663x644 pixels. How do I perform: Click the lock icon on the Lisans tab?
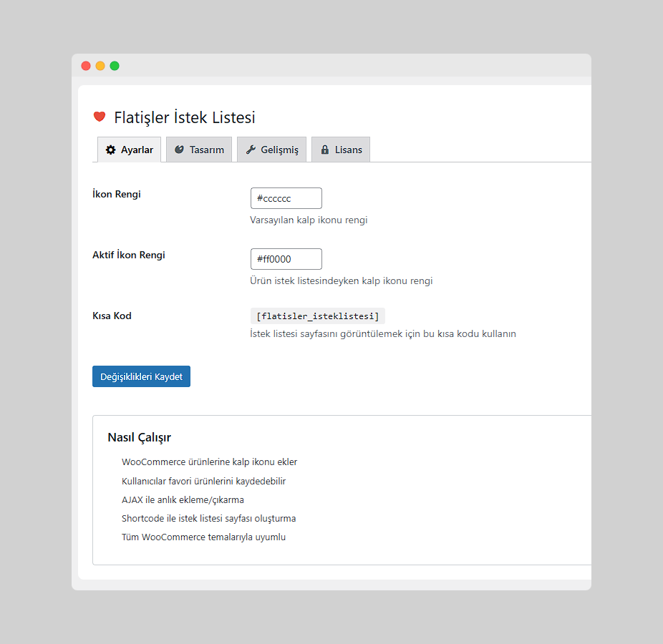[324, 149]
